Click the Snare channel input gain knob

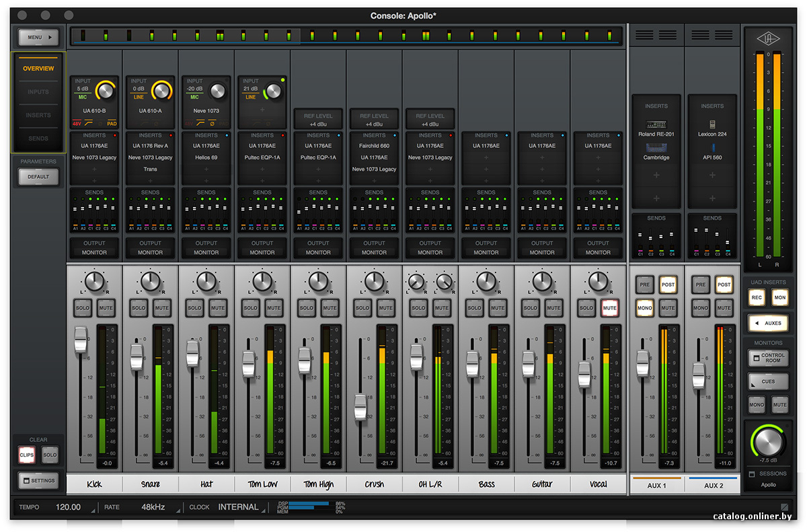[161, 90]
